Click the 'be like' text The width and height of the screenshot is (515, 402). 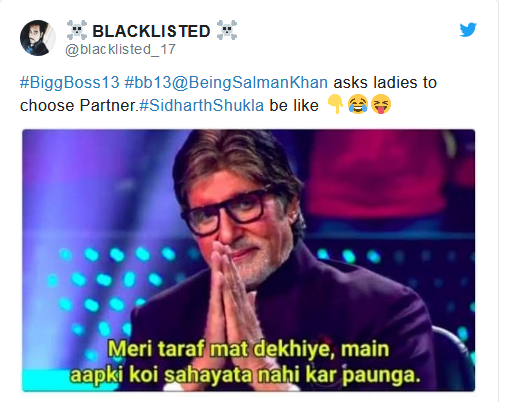coord(294,106)
